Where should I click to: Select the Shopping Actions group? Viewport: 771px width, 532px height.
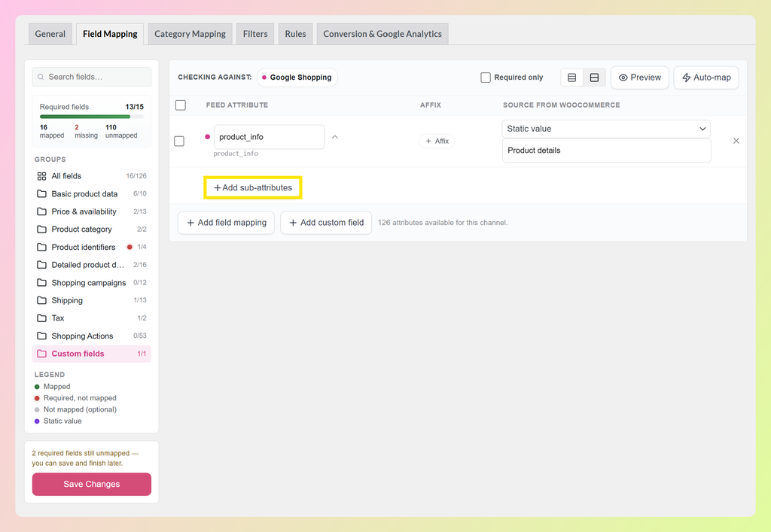pyautogui.click(x=91, y=336)
